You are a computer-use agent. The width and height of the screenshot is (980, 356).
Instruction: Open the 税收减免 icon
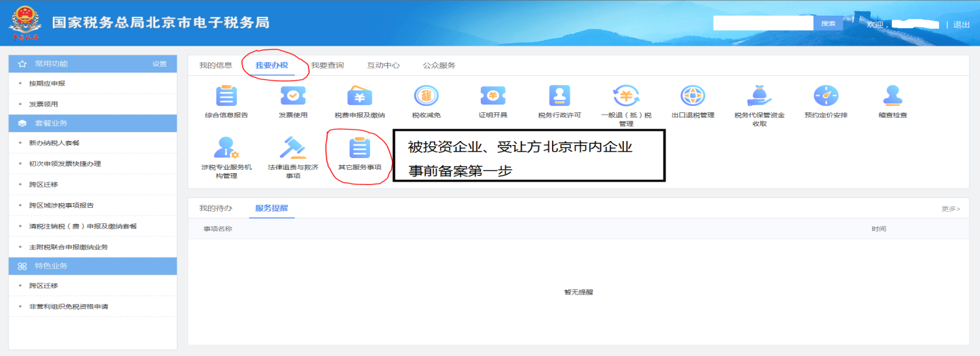coord(426,96)
